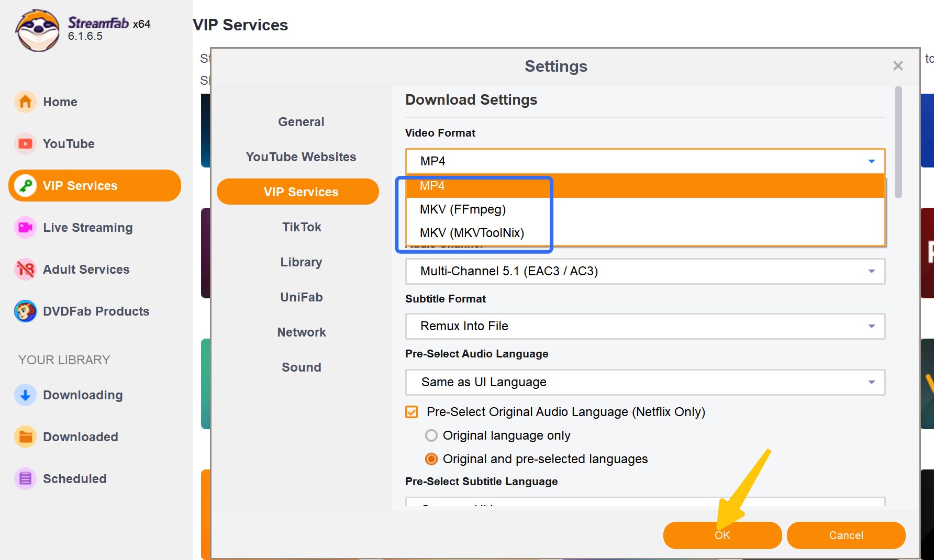This screenshot has height=560, width=934.
Task: Click the Cancel button
Action: 846,535
